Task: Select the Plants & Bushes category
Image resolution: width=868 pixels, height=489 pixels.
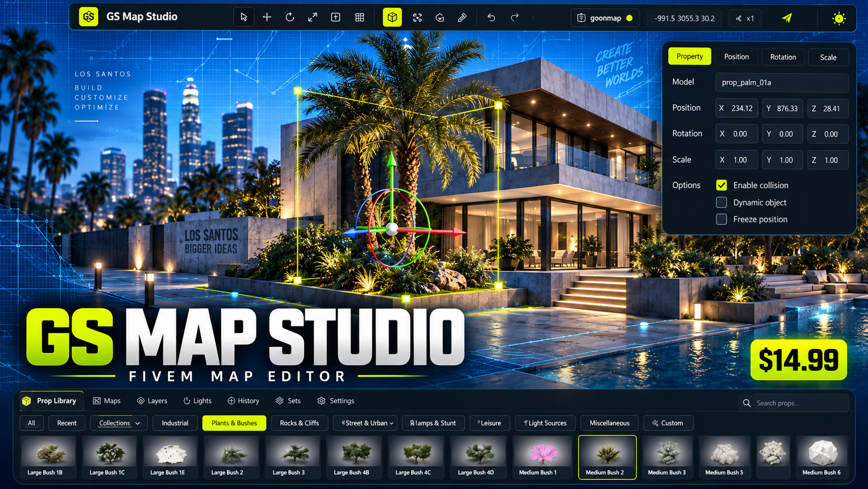Action: click(234, 423)
